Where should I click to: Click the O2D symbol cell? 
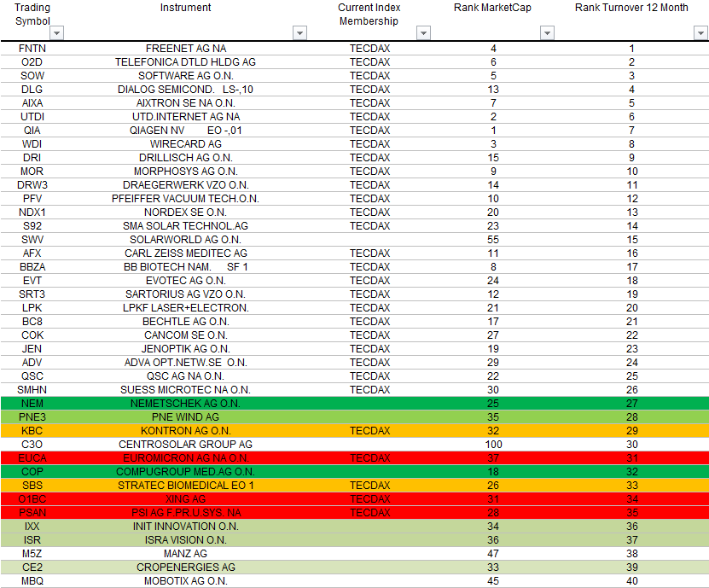[x=32, y=62]
